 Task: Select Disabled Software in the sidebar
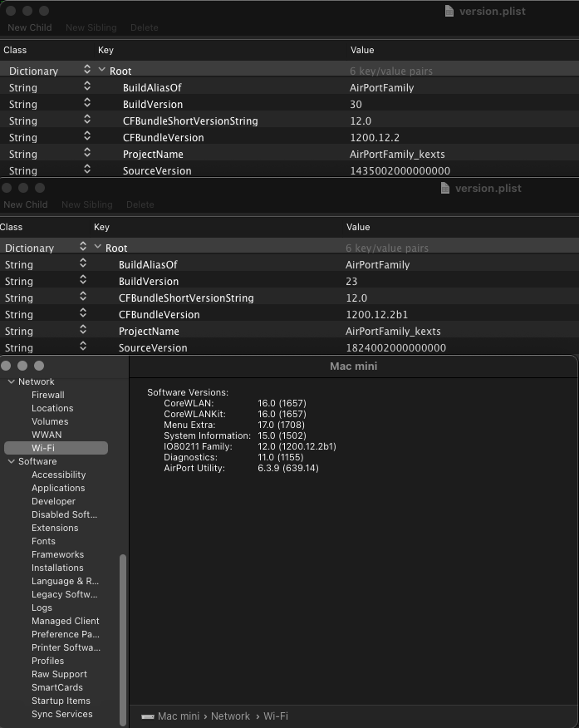tap(64, 514)
